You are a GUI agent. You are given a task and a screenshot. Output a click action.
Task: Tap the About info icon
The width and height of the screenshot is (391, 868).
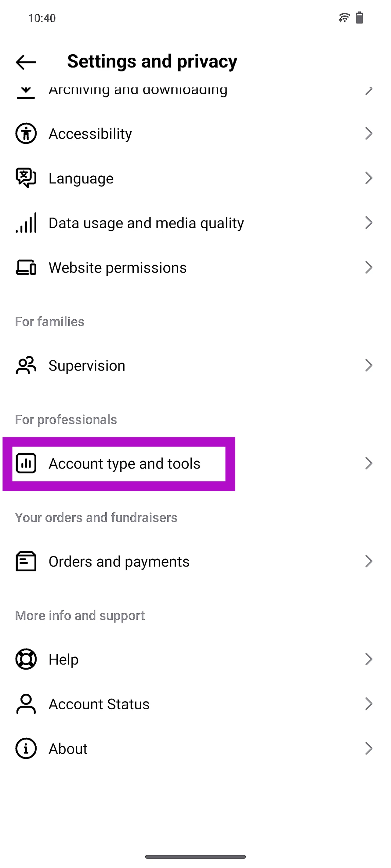coord(26,748)
